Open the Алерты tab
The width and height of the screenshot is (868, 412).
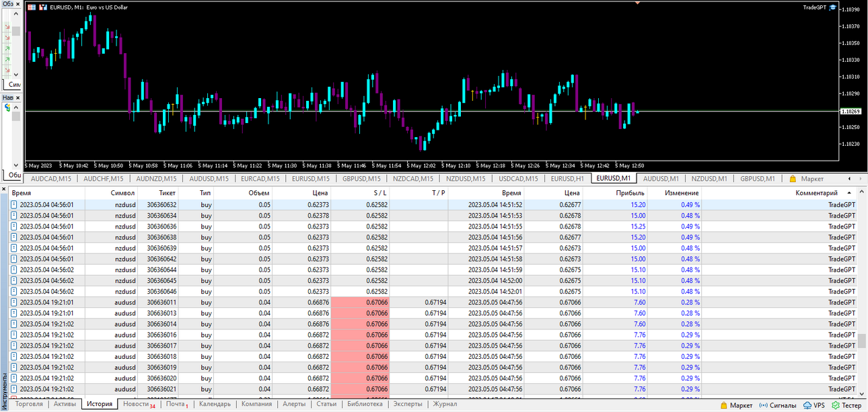294,405
